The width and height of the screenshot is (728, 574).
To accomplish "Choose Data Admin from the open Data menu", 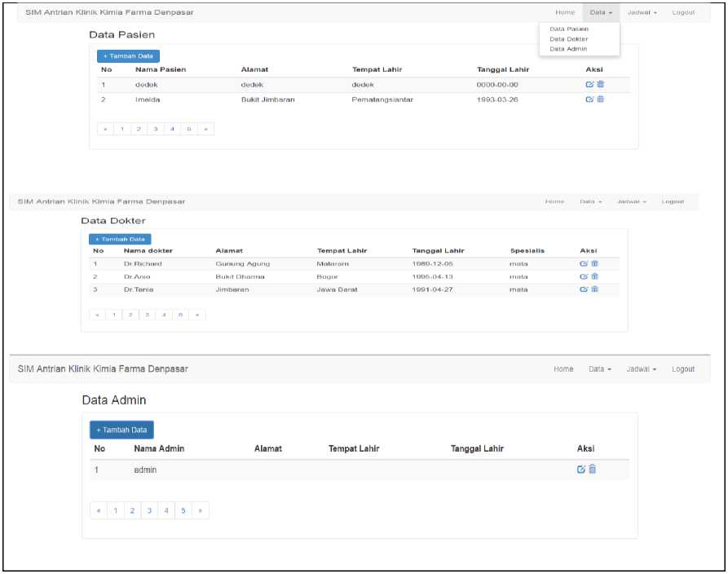I will 568,49.
